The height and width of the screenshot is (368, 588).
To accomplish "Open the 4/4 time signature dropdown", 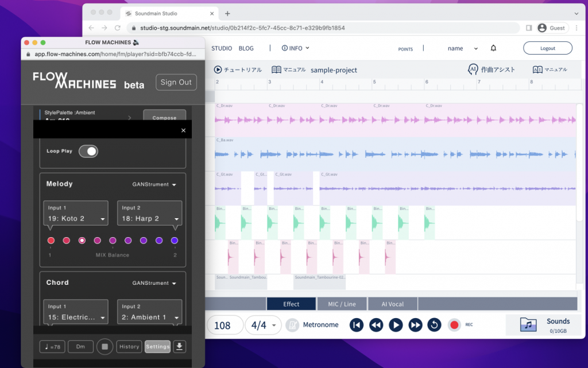I will 263,325.
